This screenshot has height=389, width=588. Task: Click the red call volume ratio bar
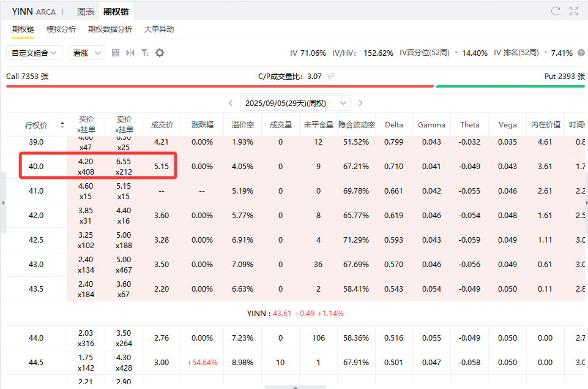(x=220, y=86)
